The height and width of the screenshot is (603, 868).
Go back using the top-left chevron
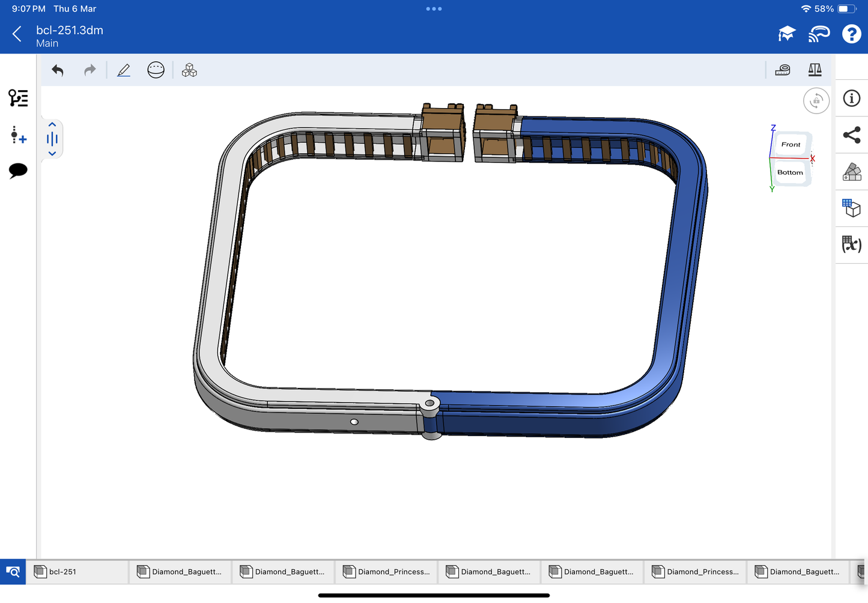(x=17, y=34)
